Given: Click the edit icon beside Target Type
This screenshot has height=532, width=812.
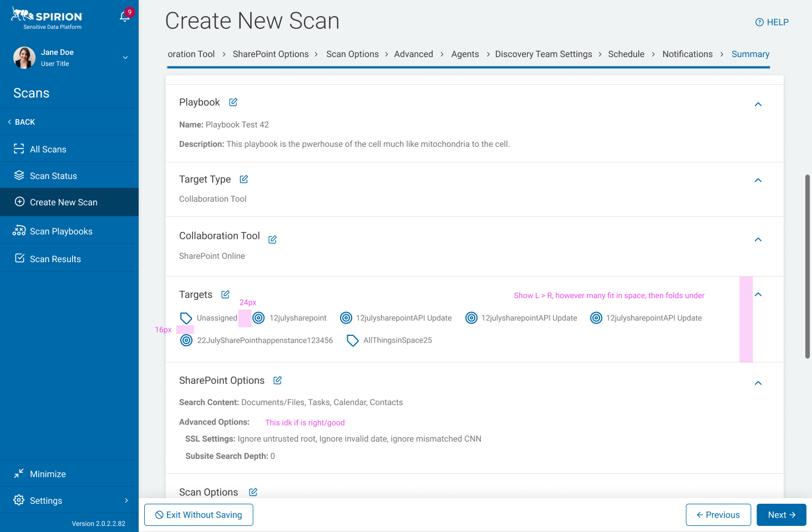Looking at the screenshot, I should coord(243,179).
